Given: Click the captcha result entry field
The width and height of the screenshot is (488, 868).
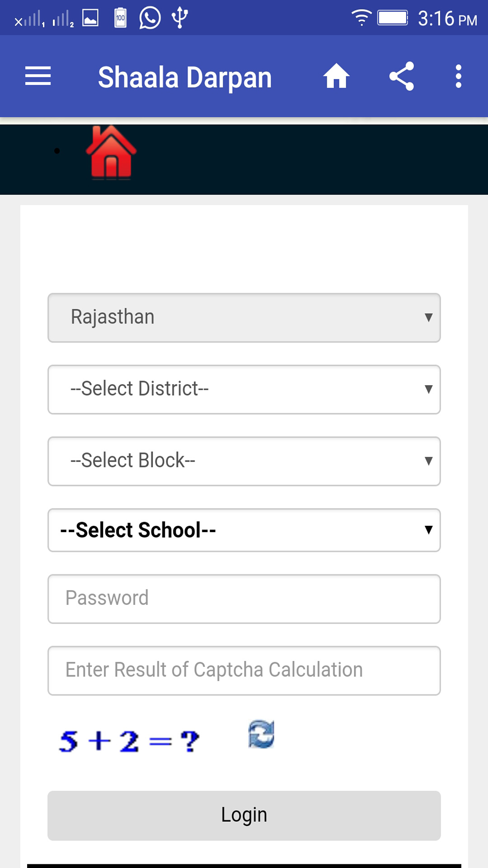Looking at the screenshot, I should point(244,670).
